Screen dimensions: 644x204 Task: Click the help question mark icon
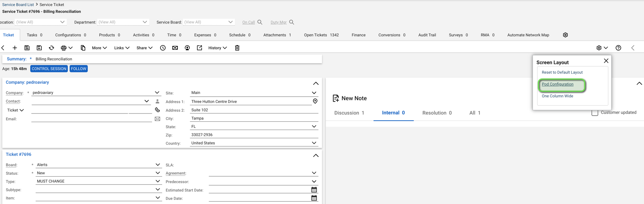pyautogui.click(x=618, y=48)
